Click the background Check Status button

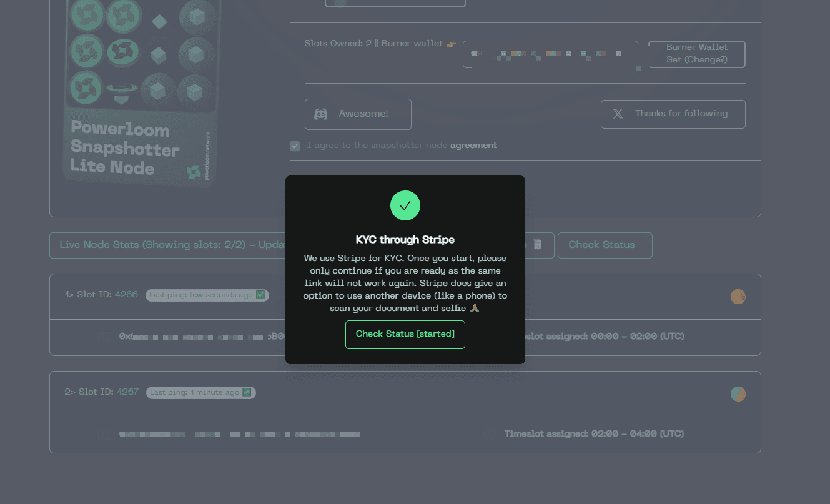coord(605,245)
